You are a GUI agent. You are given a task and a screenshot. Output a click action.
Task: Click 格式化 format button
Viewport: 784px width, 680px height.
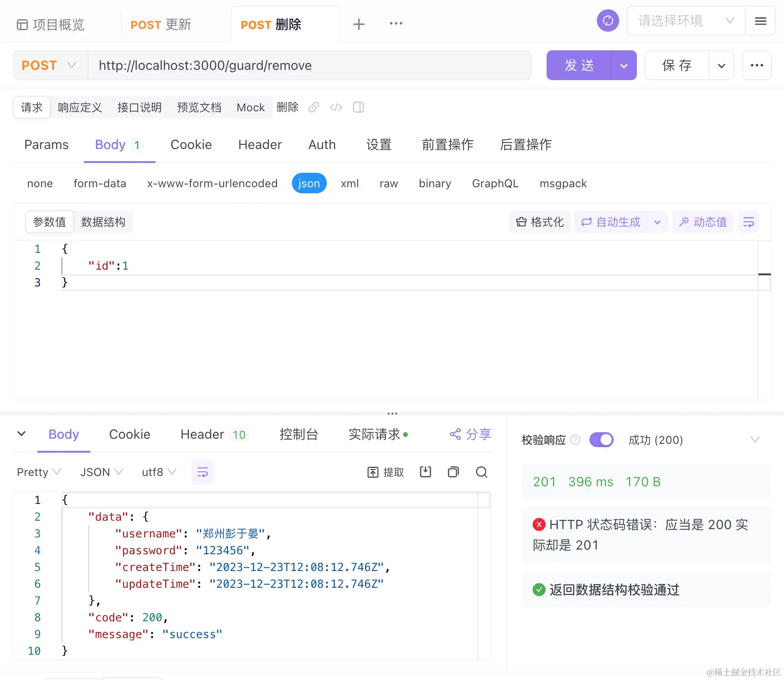(x=540, y=222)
